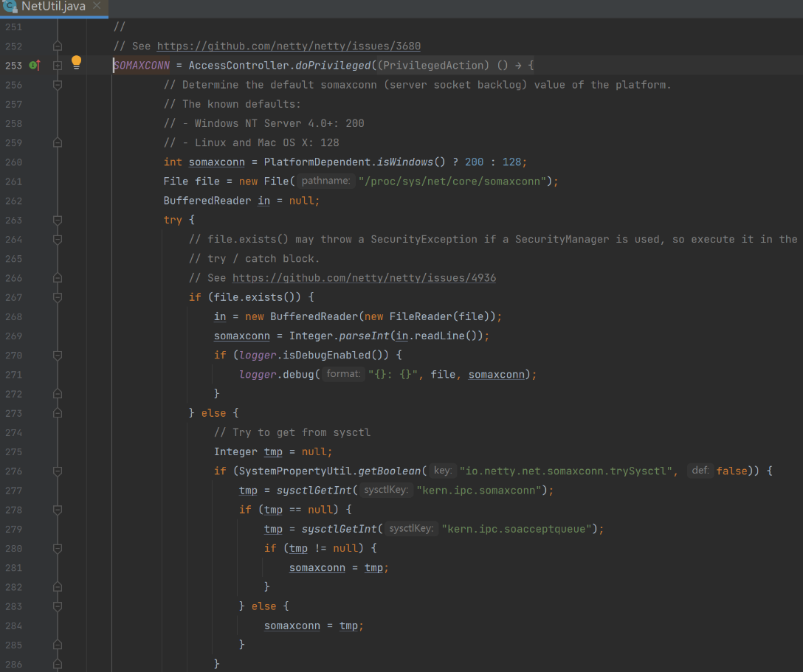Screen dimensions: 803x672
Task: Select the NetUtil.java tab
Action: (x=53, y=7)
